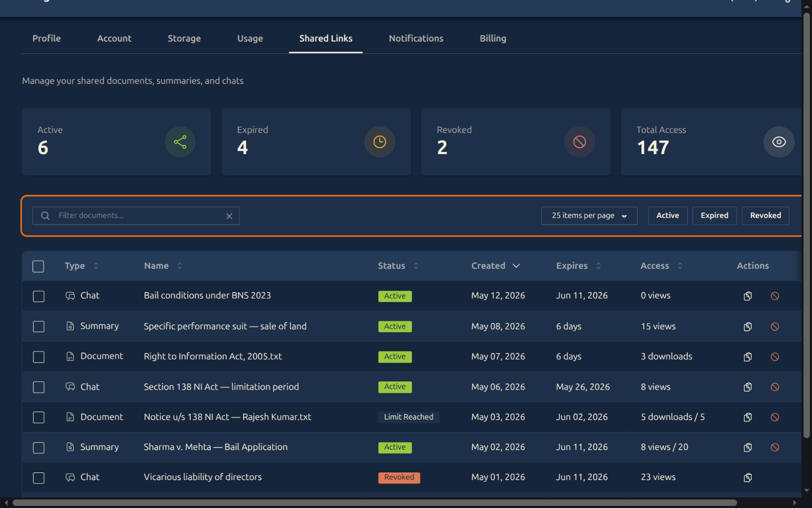Open the Account tab
Image resolution: width=812 pixels, height=508 pixels.
click(x=114, y=39)
